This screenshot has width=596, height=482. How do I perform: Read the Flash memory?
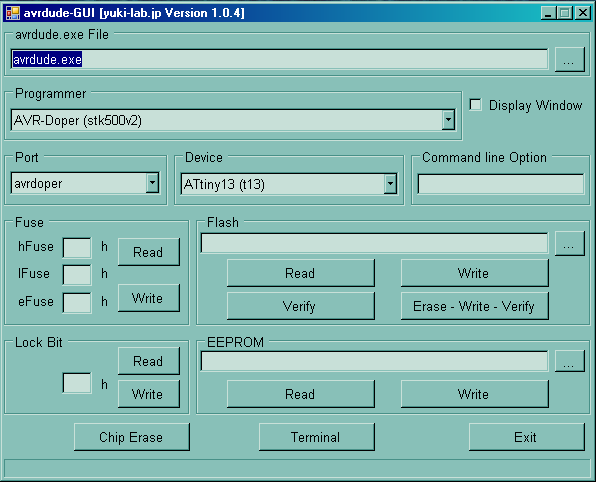[x=301, y=273]
